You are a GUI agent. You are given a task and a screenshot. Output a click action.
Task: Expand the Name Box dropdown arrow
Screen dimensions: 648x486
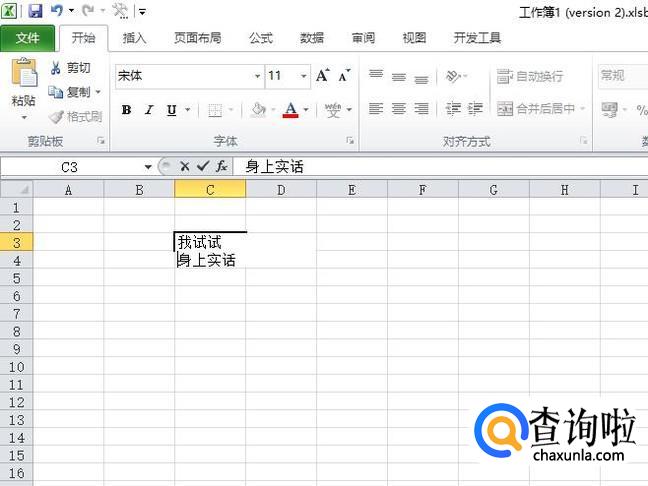148,167
